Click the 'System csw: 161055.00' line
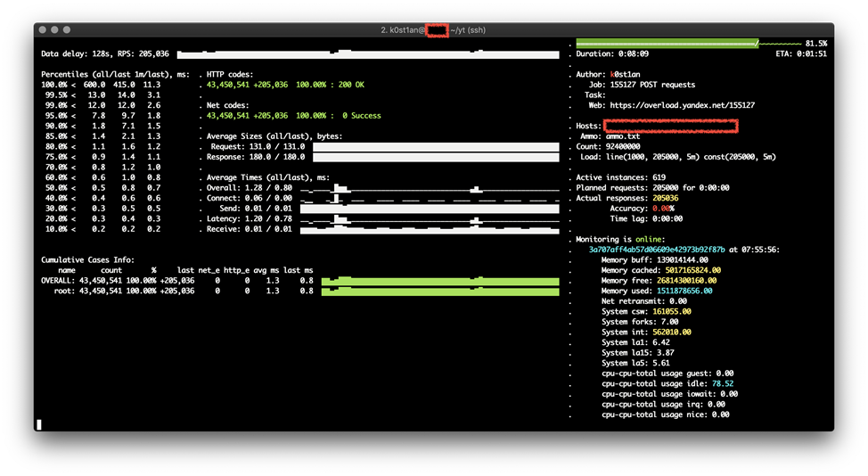The height and width of the screenshot is (476, 868). pyautogui.click(x=646, y=312)
